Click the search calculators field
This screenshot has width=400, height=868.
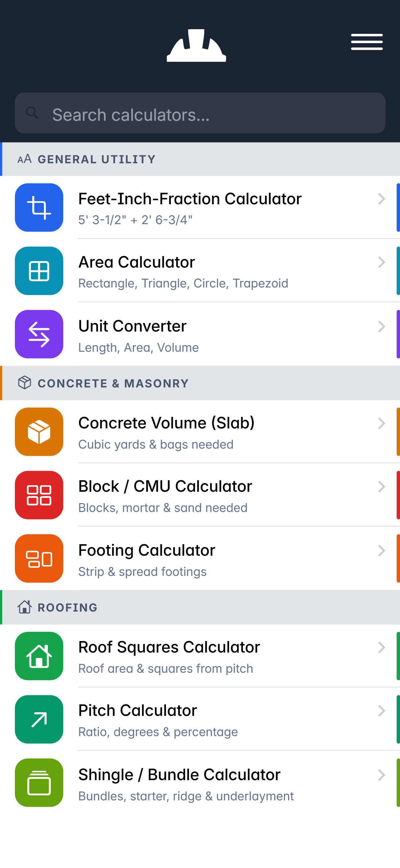pos(200,113)
